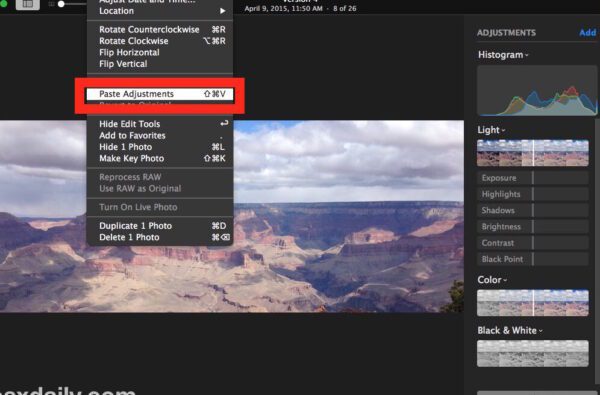Click the Contrast slider
Image resolution: width=600 pixels, height=395 pixels.
(x=533, y=243)
